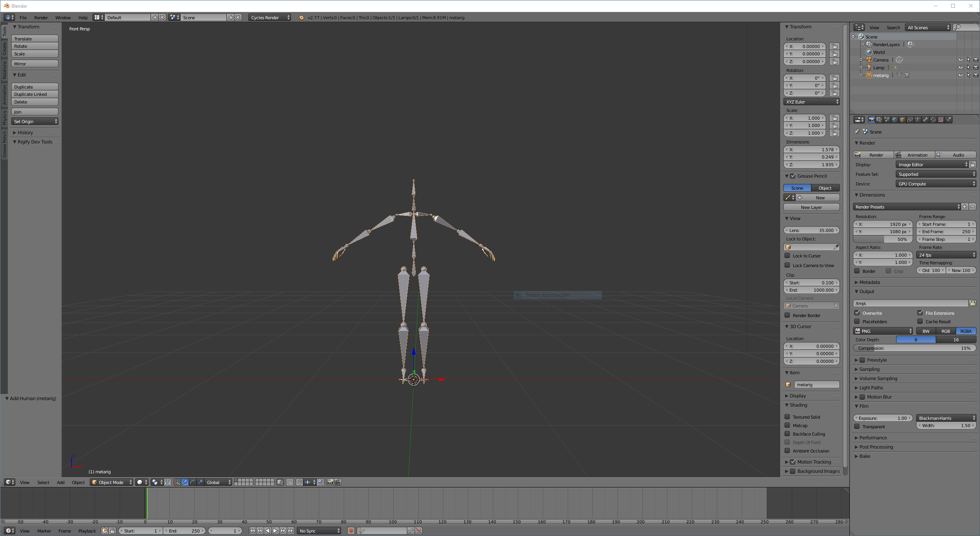Disable the Overwrite checkbox
This screenshot has height=536, width=980.
[x=858, y=313]
